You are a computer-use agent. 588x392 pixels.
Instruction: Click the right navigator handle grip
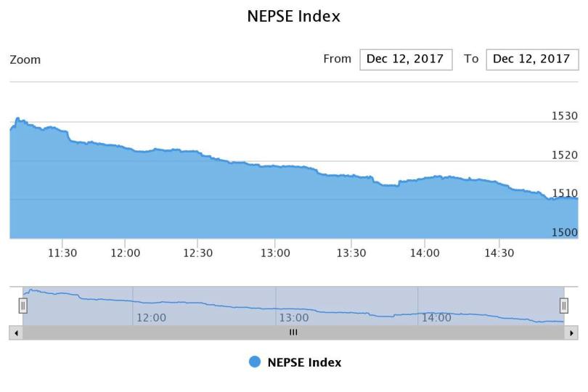[x=564, y=306]
